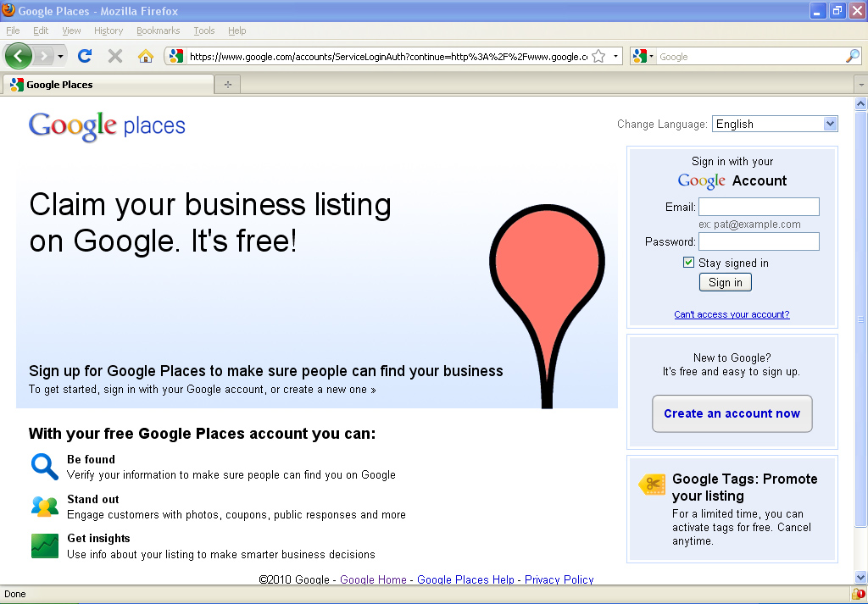Click the Be found magnifier icon

click(44, 467)
